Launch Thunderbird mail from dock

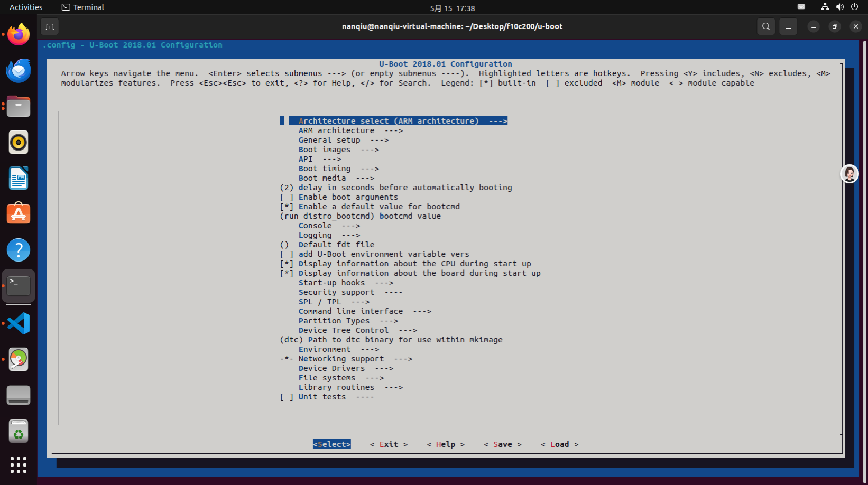point(19,70)
